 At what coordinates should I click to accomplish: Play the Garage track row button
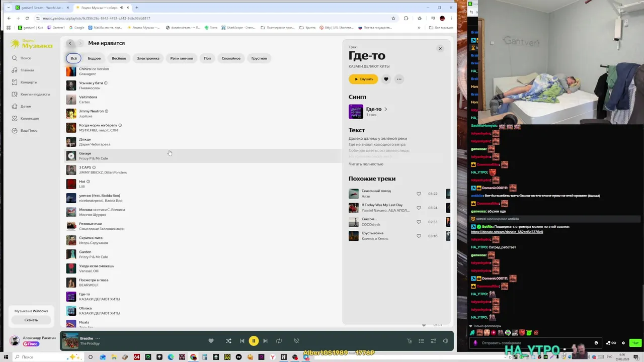[71, 156]
